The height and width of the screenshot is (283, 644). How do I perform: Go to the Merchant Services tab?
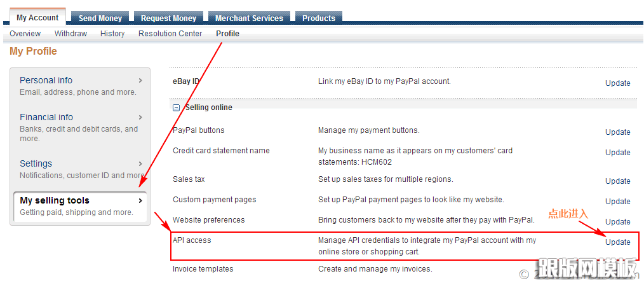pos(249,18)
